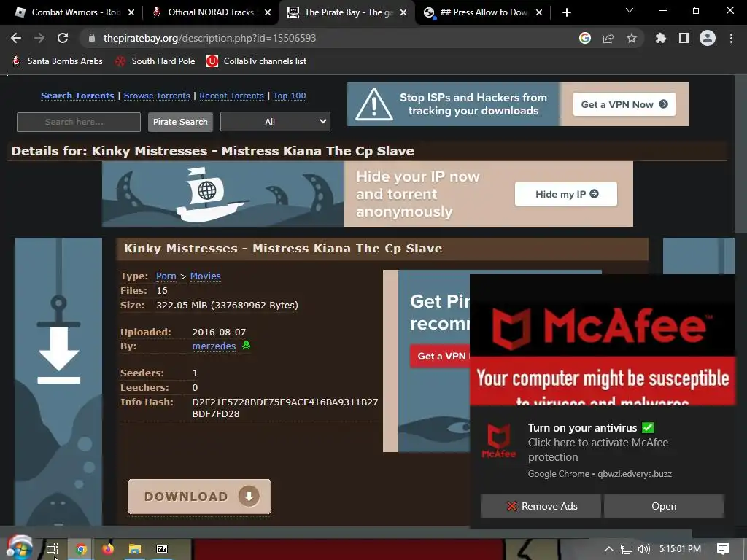
Task: Click the DOWNLOAD button
Action: [200, 497]
